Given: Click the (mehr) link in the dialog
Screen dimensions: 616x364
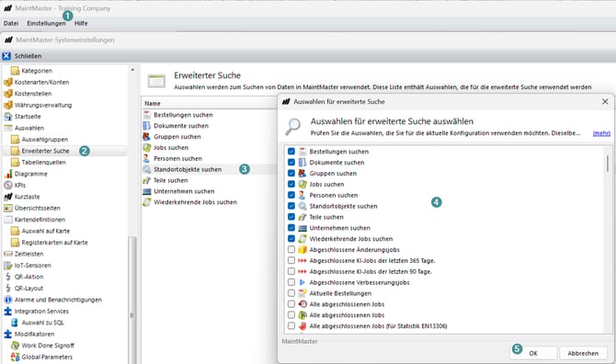Looking at the screenshot, I should (601, 133).
